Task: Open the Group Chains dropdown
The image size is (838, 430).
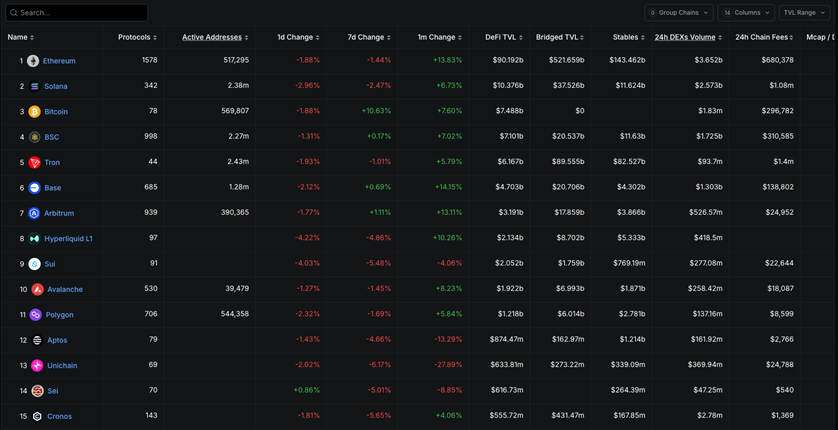Action: tap(678, 13)
